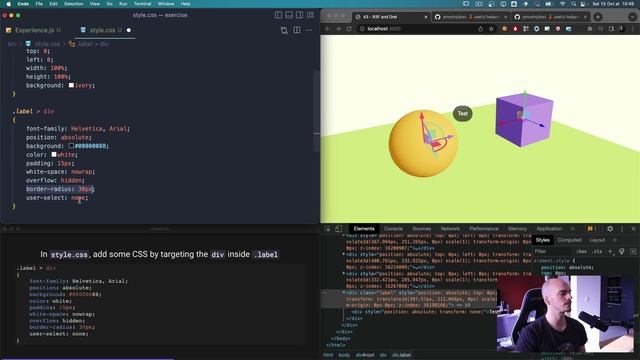This screenshot has height=360, width=640.
Task: Open the Application DevTools tab
Action: point(549,229)
